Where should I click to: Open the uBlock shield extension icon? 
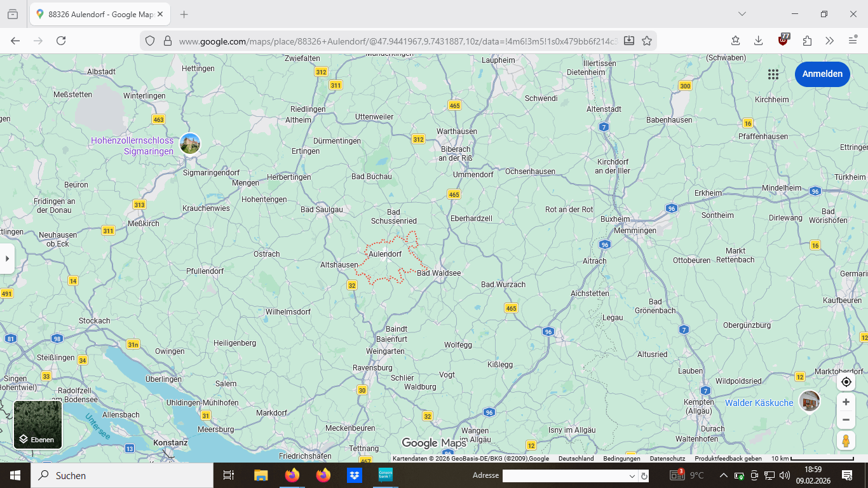coord(784,41)
